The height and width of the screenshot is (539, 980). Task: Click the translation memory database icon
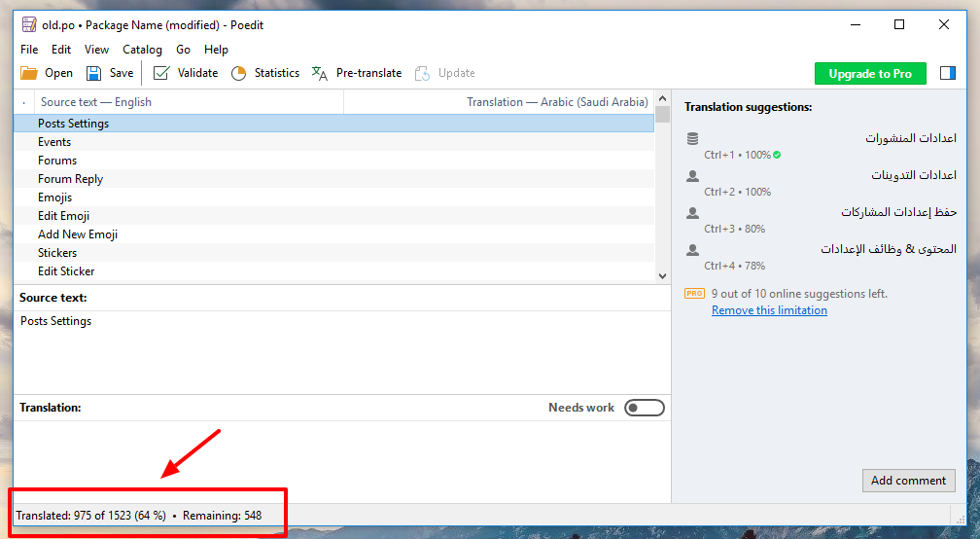[692, 138]
